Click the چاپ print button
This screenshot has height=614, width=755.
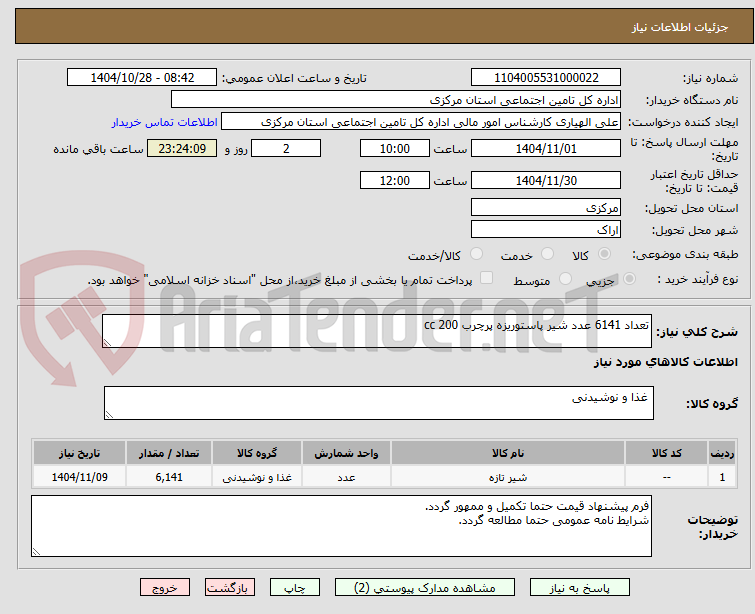[295, 588]
